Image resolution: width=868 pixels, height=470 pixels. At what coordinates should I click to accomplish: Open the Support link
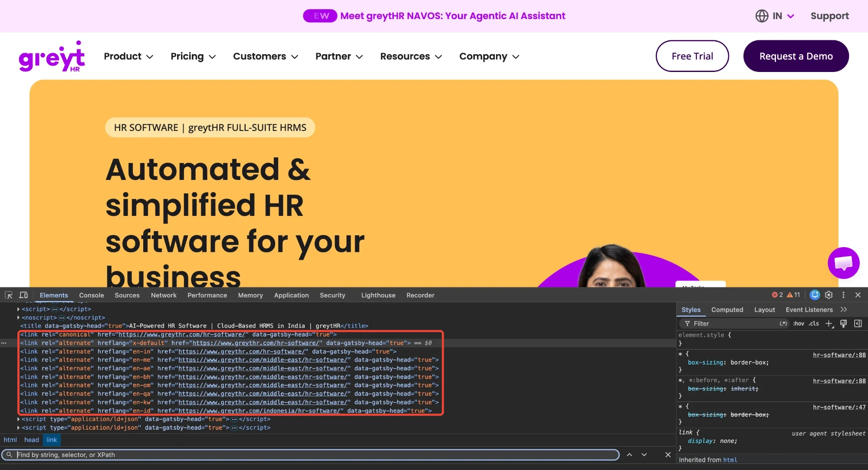point(829,16)
